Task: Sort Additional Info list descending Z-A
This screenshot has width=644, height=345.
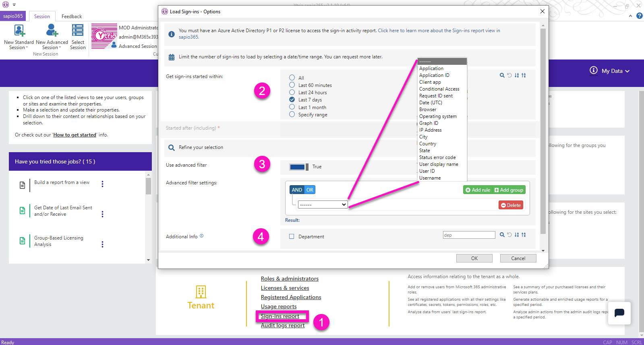Action: [524, 235]
